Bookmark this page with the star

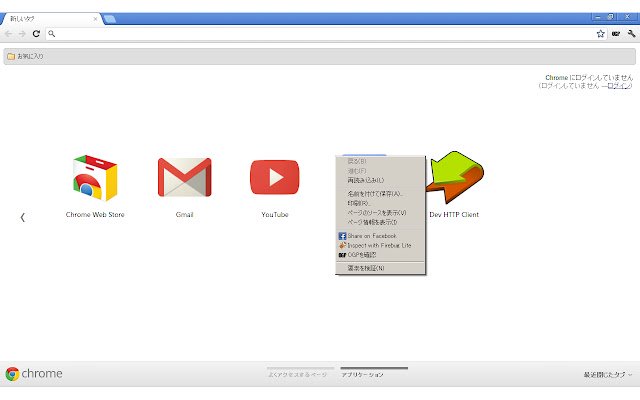[x=600, y=34]
